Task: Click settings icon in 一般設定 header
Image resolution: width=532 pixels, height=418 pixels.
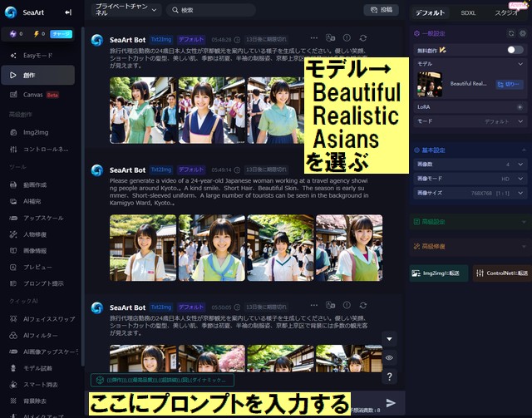Action: 523,33
